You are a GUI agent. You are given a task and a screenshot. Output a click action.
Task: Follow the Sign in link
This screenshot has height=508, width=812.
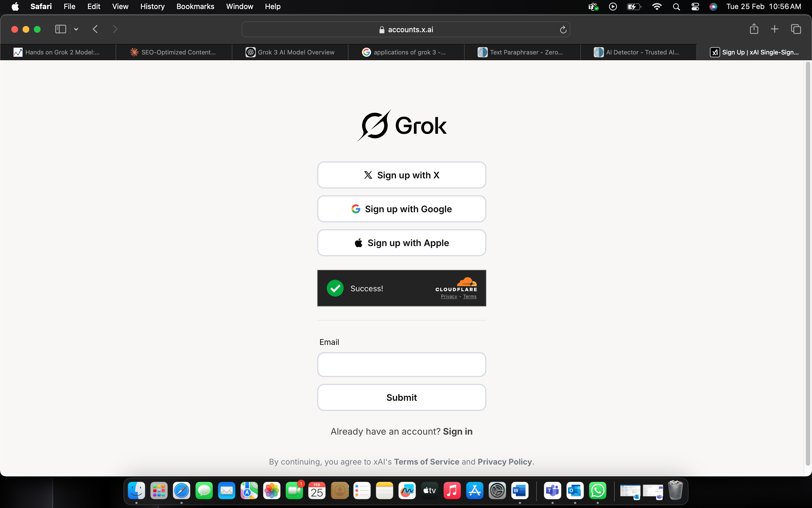click(x=458, y=432)
